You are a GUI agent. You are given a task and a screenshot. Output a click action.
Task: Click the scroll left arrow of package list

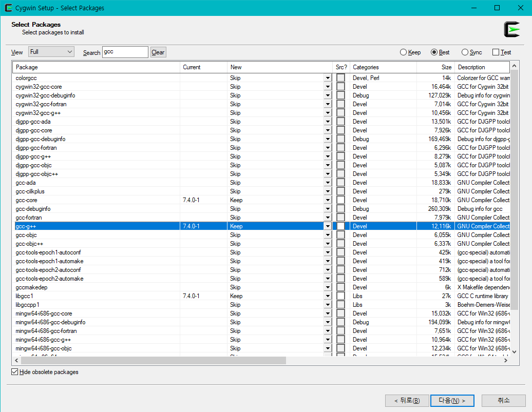[x=16, y=360]
